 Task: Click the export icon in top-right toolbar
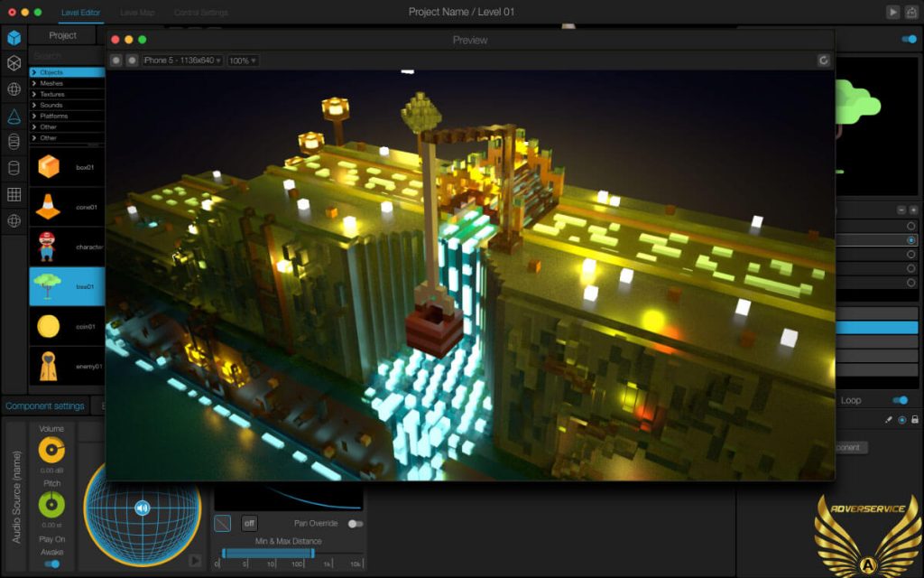pos(911,12)
